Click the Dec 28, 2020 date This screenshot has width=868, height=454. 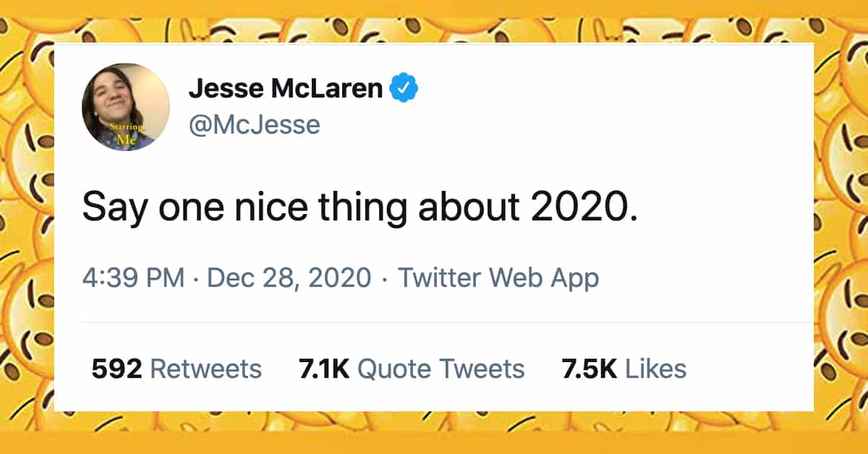(289, 278)
